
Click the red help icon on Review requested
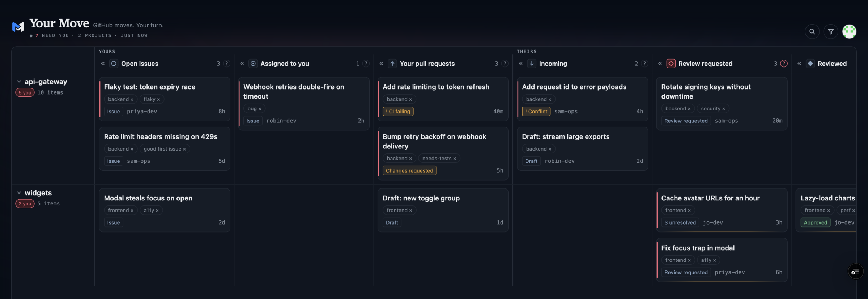784,64
